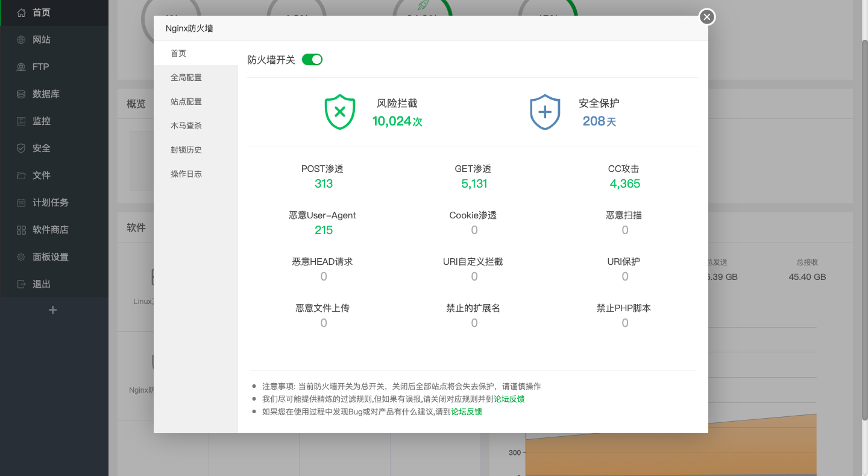Viewport: 868px width, 476px height.
Task: Click page vertical scrollbar
Action: 864,229
